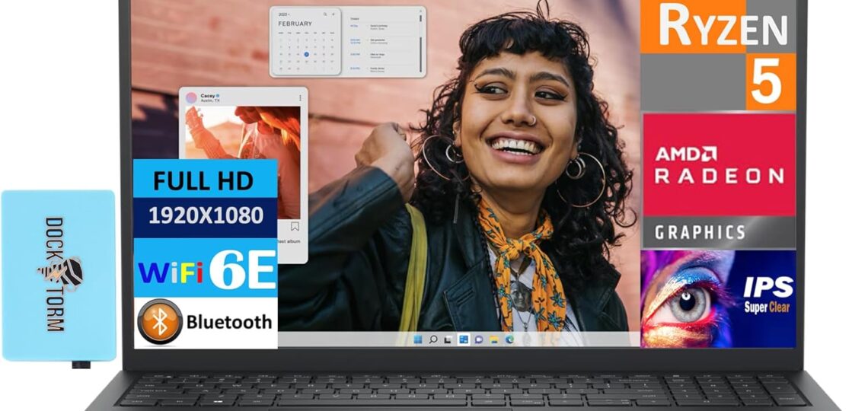Open the three-dot menu on Cacey's post

pos(300,98)
